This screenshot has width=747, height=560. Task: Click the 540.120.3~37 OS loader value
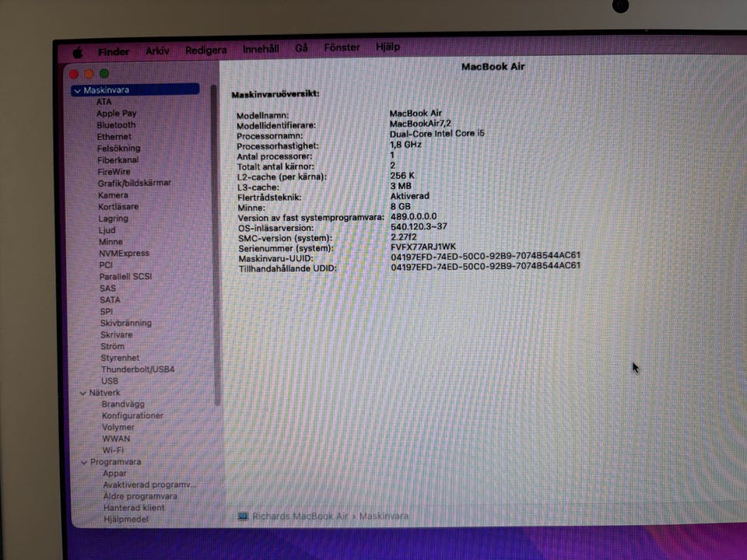pos(419,226)
